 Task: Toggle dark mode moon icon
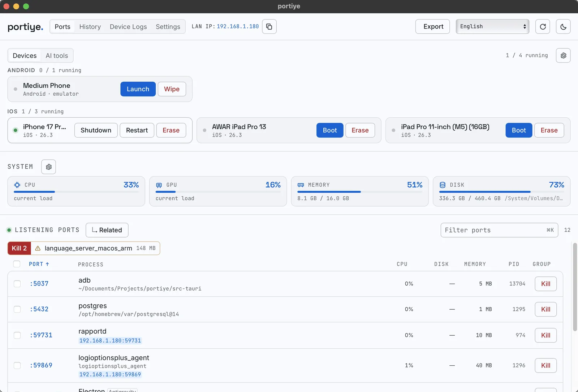(x=563, y=26)
